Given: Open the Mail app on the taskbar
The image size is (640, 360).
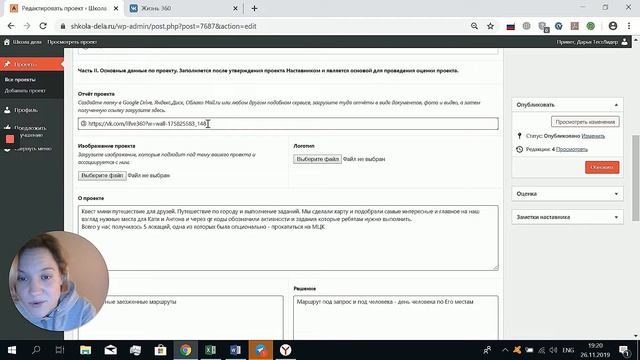Looking at the screenshot, I should pyautogui.click(x=111, y=350).
